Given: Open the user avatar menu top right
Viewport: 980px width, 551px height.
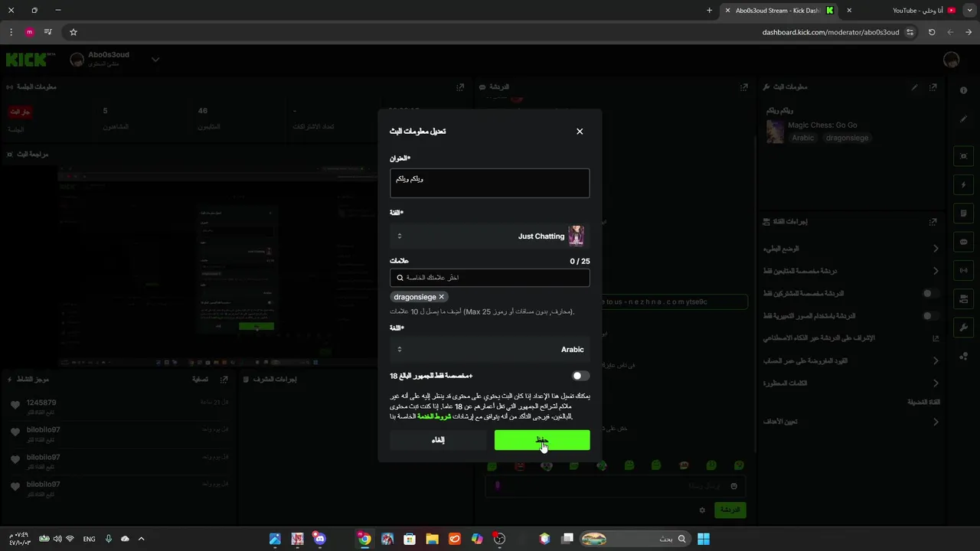Looking at the screenshot, I should [x=951, y=60].
